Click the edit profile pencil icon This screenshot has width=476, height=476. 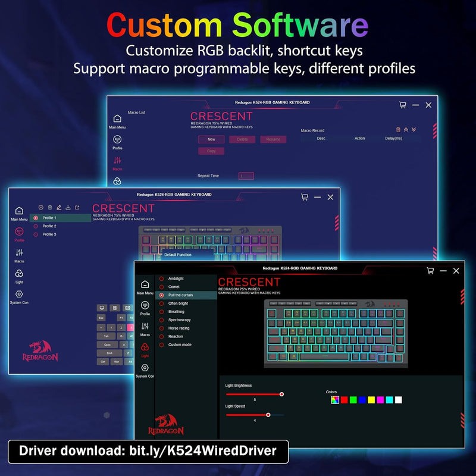59,207
